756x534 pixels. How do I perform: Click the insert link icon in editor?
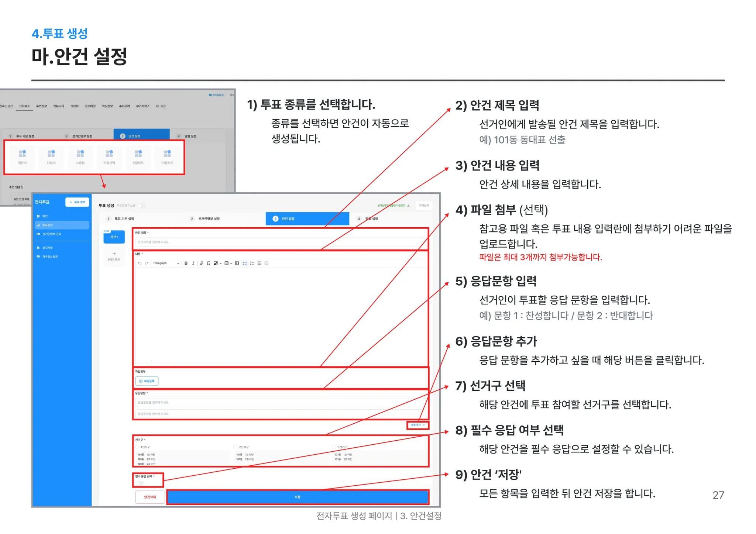[201, 263]
